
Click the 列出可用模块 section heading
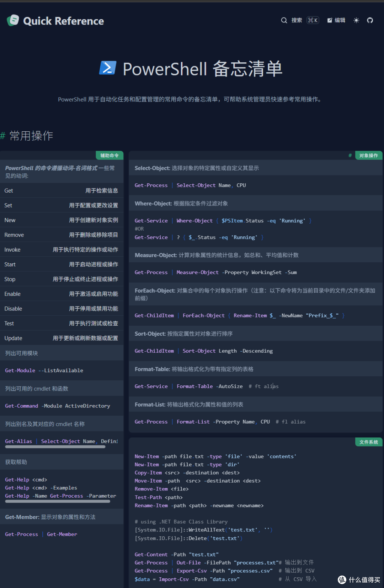(21, 353)
